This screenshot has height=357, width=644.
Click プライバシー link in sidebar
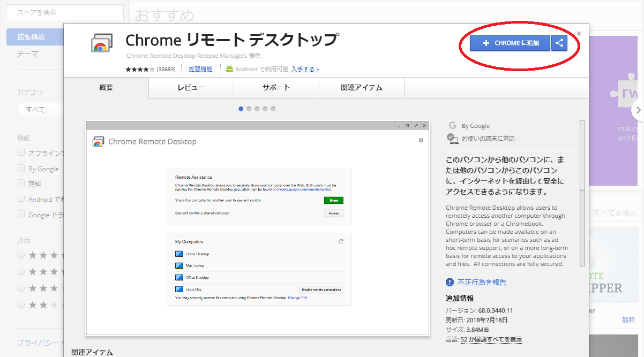pyautogui.click(x=40, y=342)
